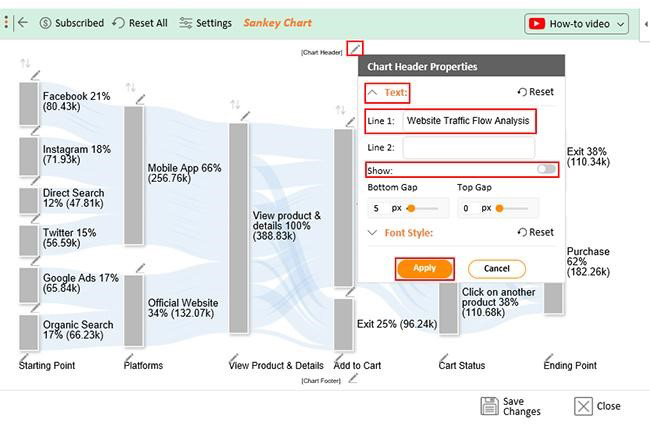Toggle the Show switch for chart header
Screen dimensions: 650x429
click(x=546, y=169)
